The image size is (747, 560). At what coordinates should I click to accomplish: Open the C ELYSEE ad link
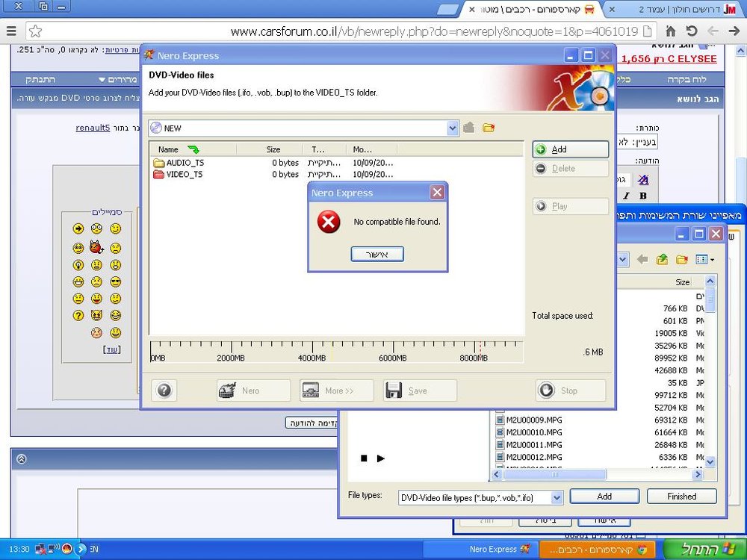pyautogui.click(x=669, y=58)
